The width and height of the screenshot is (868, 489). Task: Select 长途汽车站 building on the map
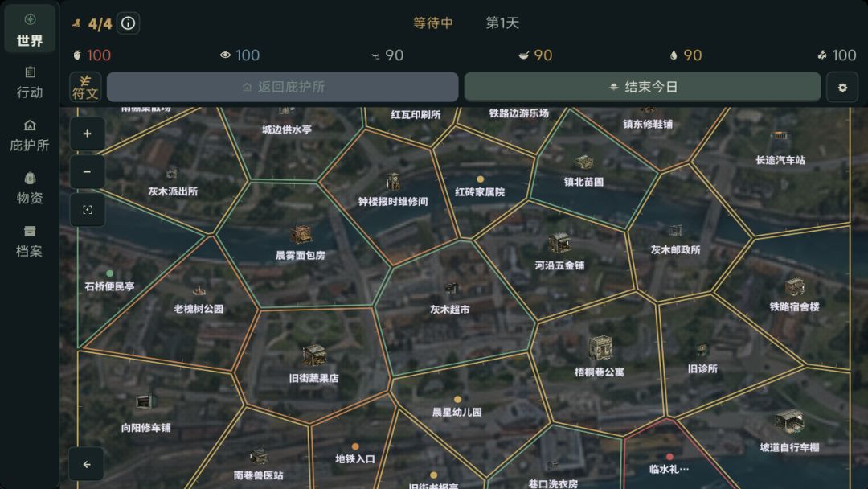tap(780, 136)
